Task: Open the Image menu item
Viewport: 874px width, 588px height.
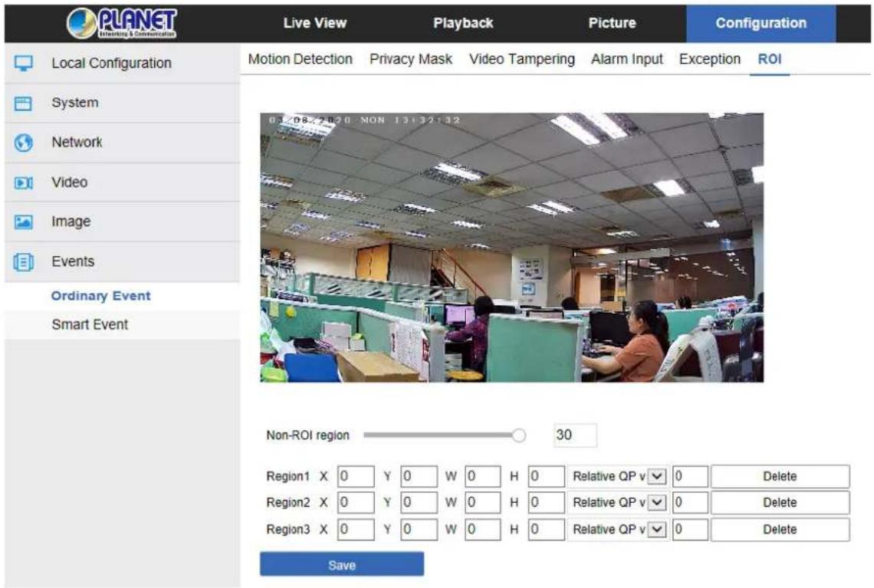Action: pyautogui.click(x=123, y=222)
